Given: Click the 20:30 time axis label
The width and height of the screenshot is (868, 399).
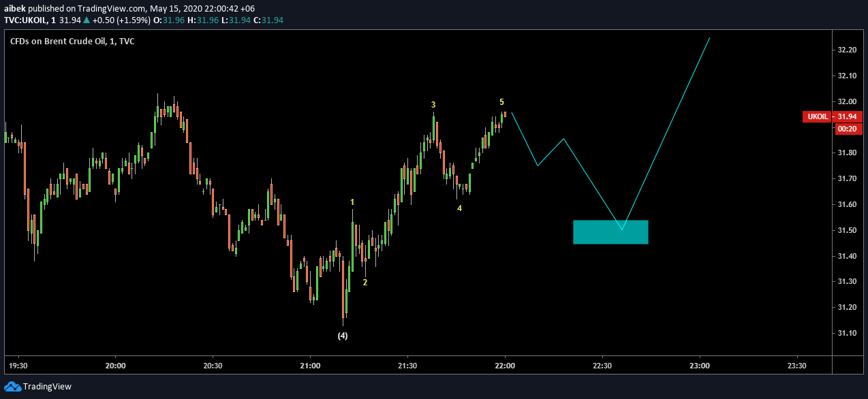Looking at the screenshot, I should pyautogui.click(x=213, y=366).
